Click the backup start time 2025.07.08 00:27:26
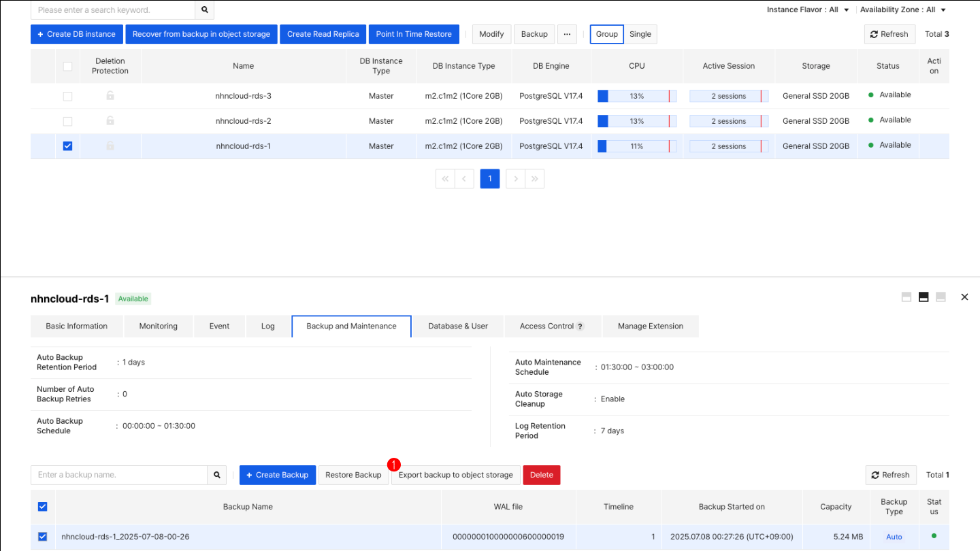The height and width of the screenshot is (551, 980). click(732, 537)
